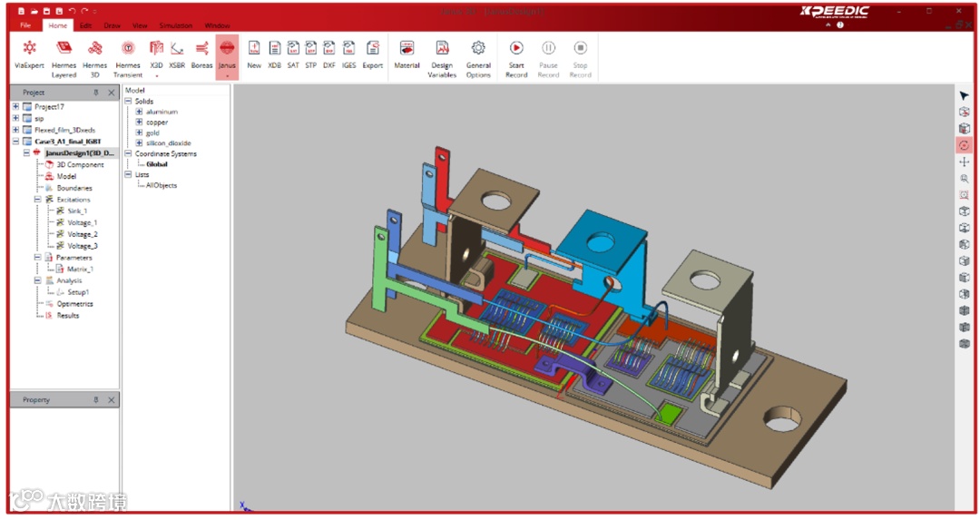
Task: Open the File menu
Action: tap(25, 25)
